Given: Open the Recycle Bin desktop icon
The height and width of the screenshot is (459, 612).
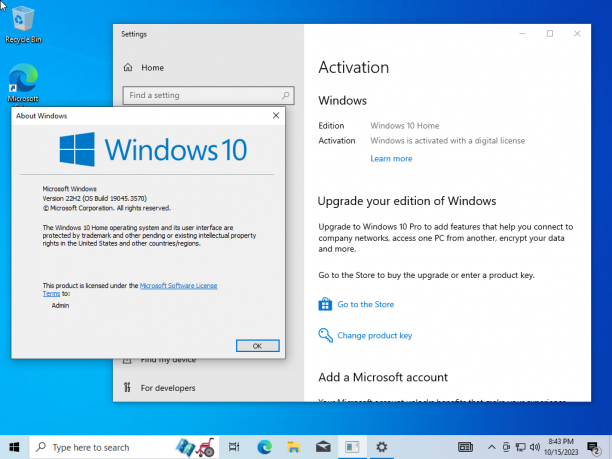Looking at the screenshot, I should point(23,25).
